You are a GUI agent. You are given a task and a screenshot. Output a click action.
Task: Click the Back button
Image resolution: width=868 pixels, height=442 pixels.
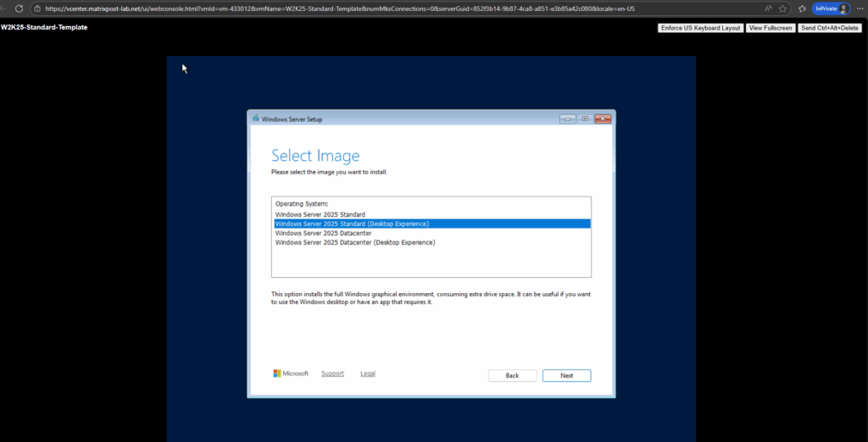512,376
